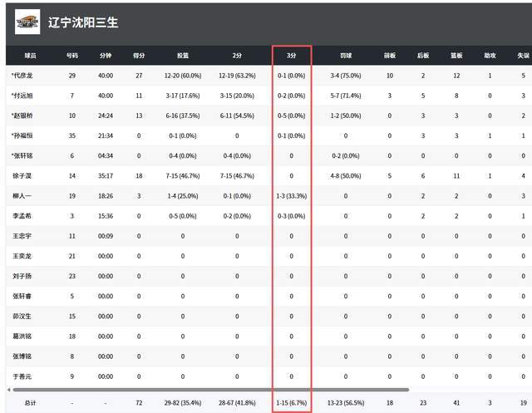Screen dimensions: 532x413
Task: Select the 分钟 column header
Action: [106, 56]
